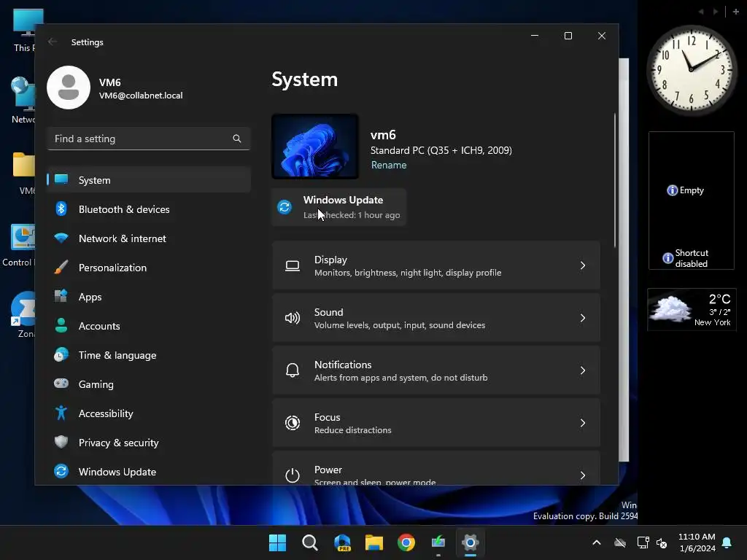Image resolution: width=747 pixels, height=560 pixels.
Task: Click the Settings back arrow
Action: coord(53,42)
